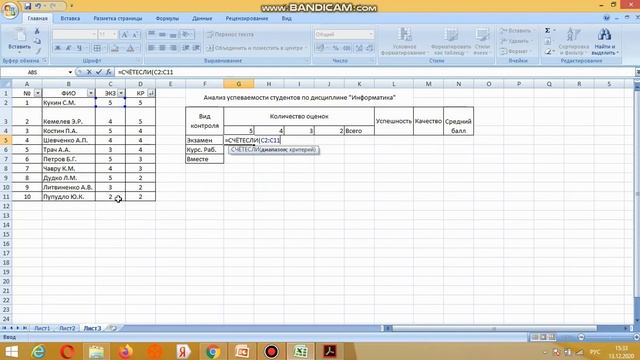Image resolution: width=640 pixels, height=360 pixels.
Task: Open the Лист2 sheet tab
Action: [x=67, y=328]
